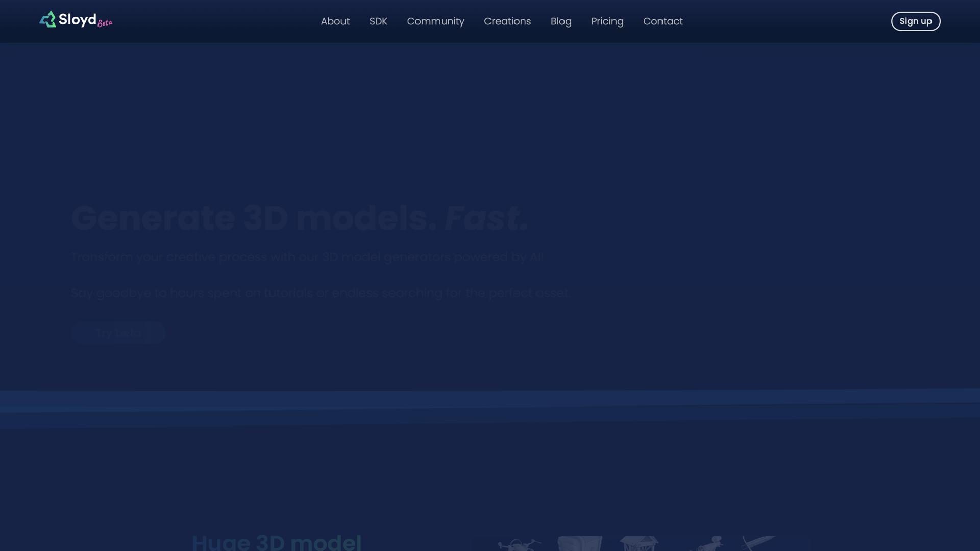The image size is (980, 551).
Task: Open the Community menu item
Action: (435, 21)
